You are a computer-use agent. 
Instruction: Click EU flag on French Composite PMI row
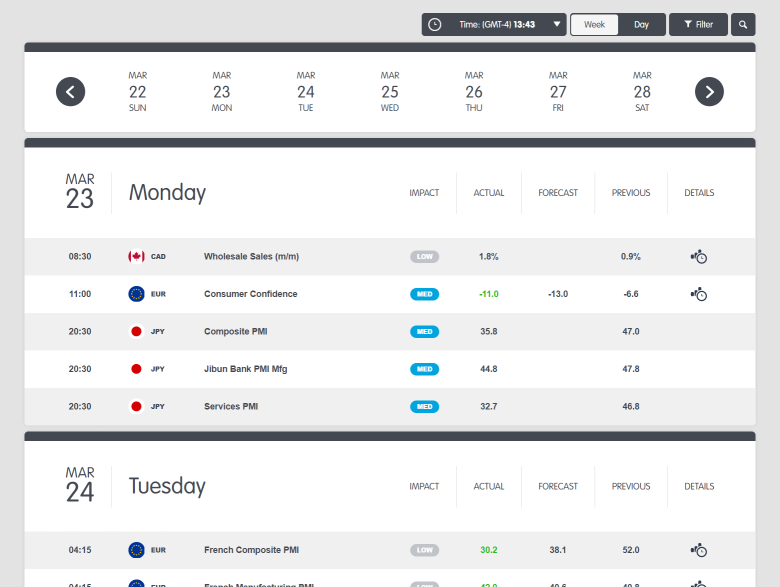[136, 550]
